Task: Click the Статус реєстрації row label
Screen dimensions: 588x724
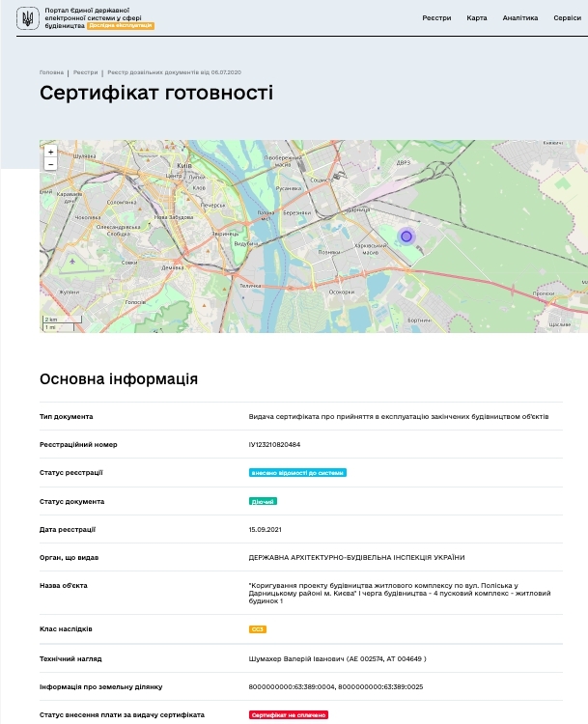Action: click(x=71, y=473)
